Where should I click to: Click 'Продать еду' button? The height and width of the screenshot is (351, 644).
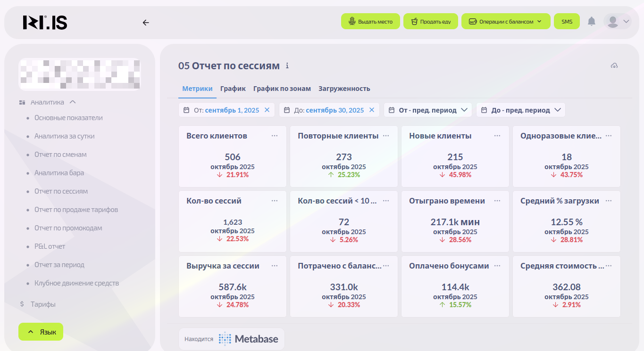click(x=430, y=22)
